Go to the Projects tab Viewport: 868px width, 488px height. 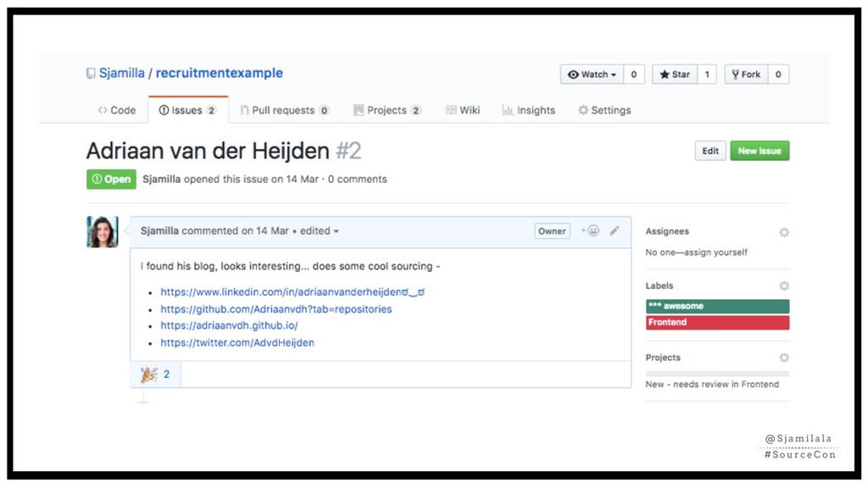pyautogui.click(x=387, y=110)
